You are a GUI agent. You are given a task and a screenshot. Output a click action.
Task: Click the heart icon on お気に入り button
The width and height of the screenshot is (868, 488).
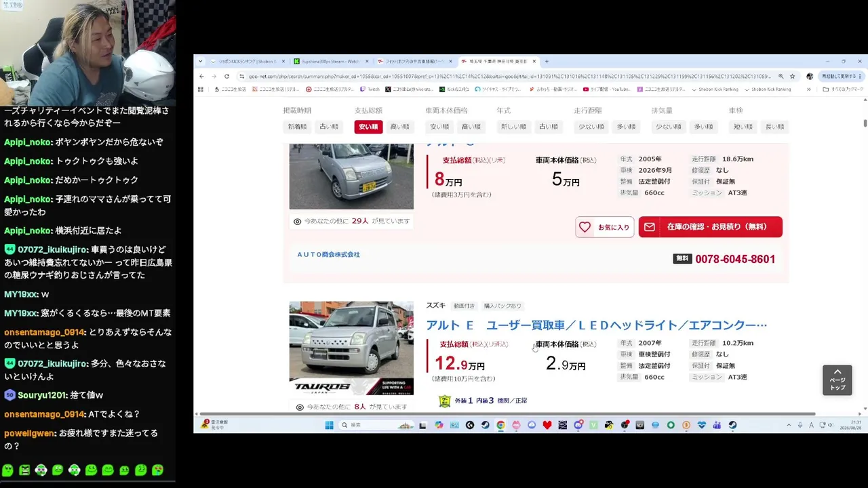coord(585,227)
